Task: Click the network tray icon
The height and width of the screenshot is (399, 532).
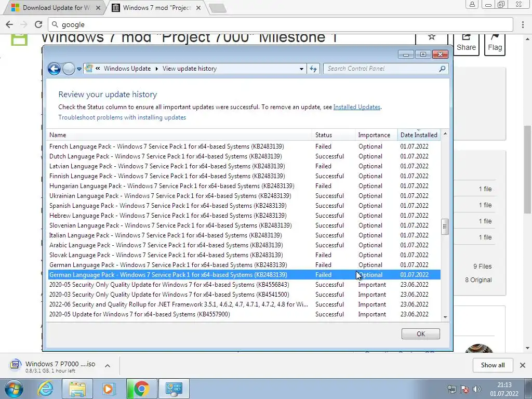Action: pyautogui.click(x=452, y=389)
